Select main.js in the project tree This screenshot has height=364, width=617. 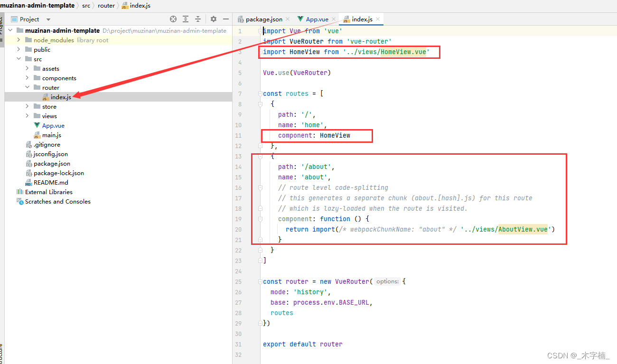point(52,135)
